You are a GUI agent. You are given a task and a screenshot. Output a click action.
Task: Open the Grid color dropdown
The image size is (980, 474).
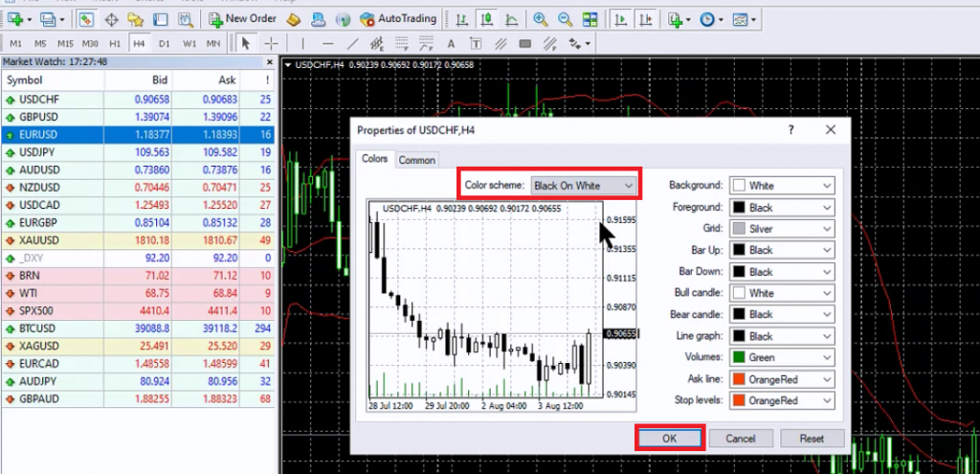(782, 229)
